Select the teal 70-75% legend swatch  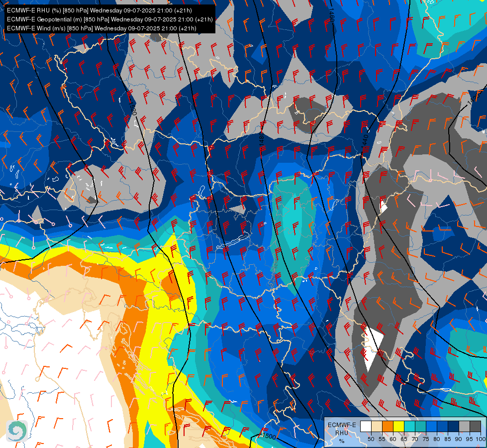421,426
